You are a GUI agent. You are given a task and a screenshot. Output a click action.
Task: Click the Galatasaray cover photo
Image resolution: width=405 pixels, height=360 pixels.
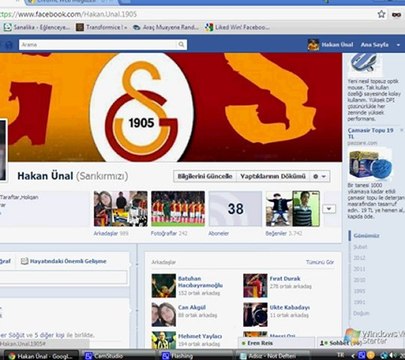click(171, 107)
